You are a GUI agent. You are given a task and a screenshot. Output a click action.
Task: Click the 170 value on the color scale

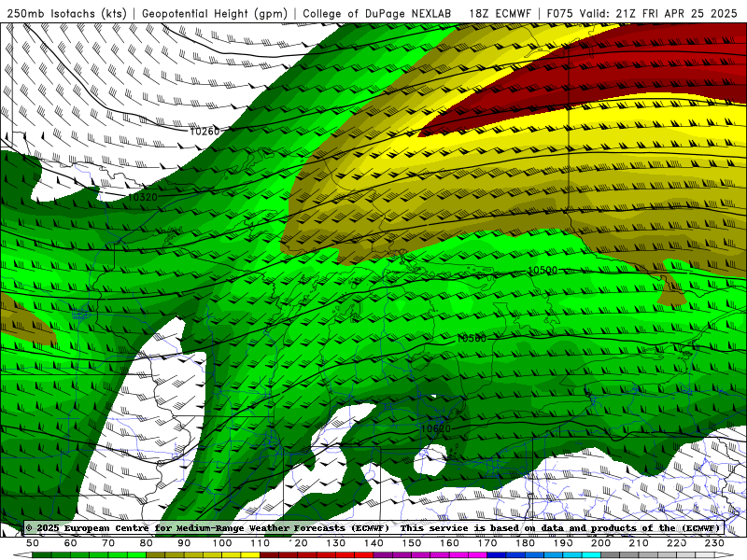[487, 543]
